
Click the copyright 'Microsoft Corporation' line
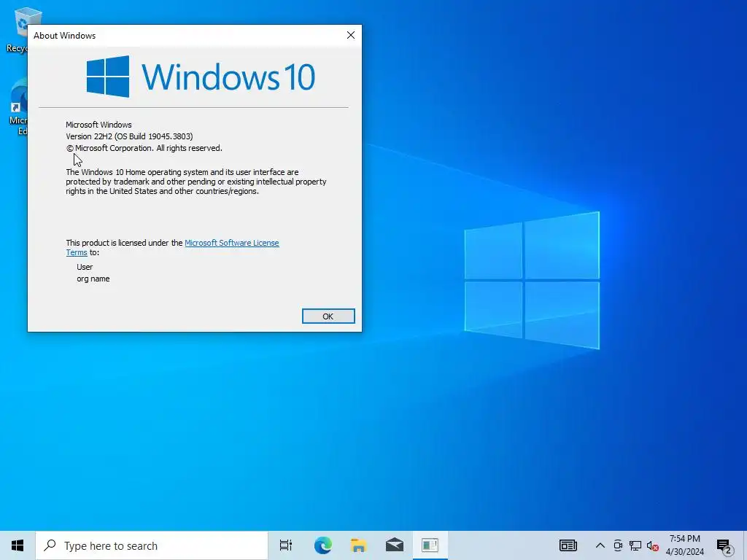144,148
